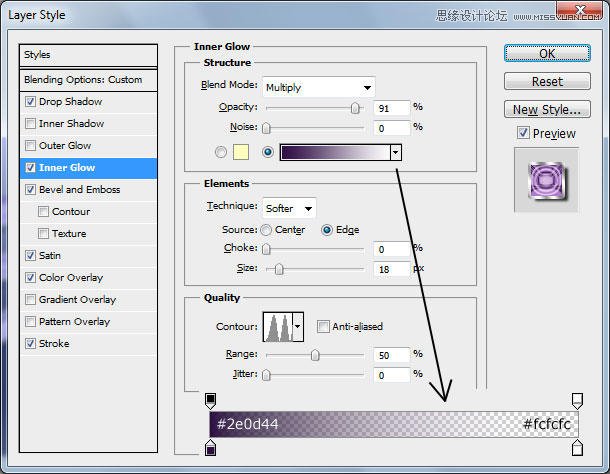
Task: Click the Noise value input field
Action: pyautogui.click(x=392, y=128)
